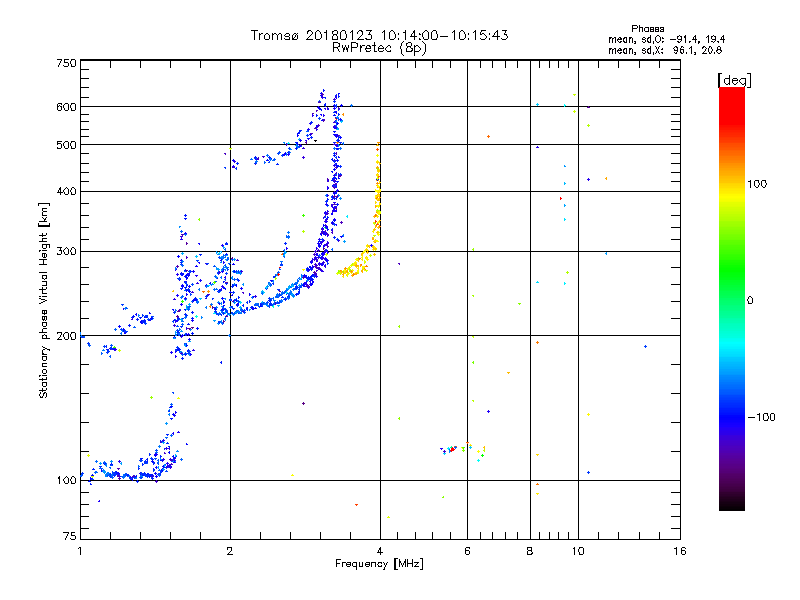Click the colorbar tick label '-100'
The width and height of the screenshot is (800, 600).
pos(762,417)
